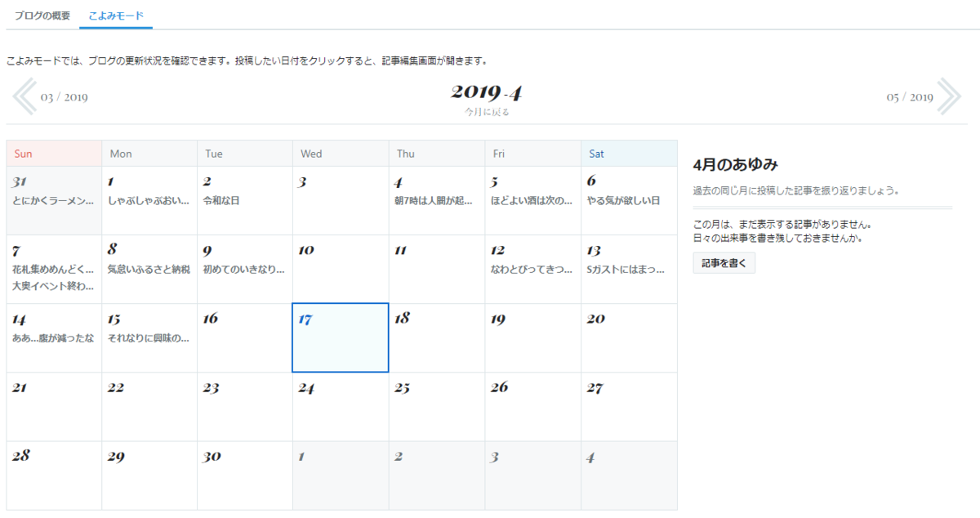Click the 05 / 2019 next month link
980x518 pixels.
pos(910,97)
